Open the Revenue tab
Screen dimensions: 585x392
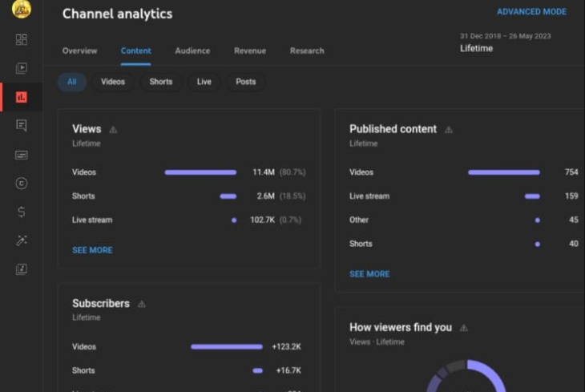point(250,51)
